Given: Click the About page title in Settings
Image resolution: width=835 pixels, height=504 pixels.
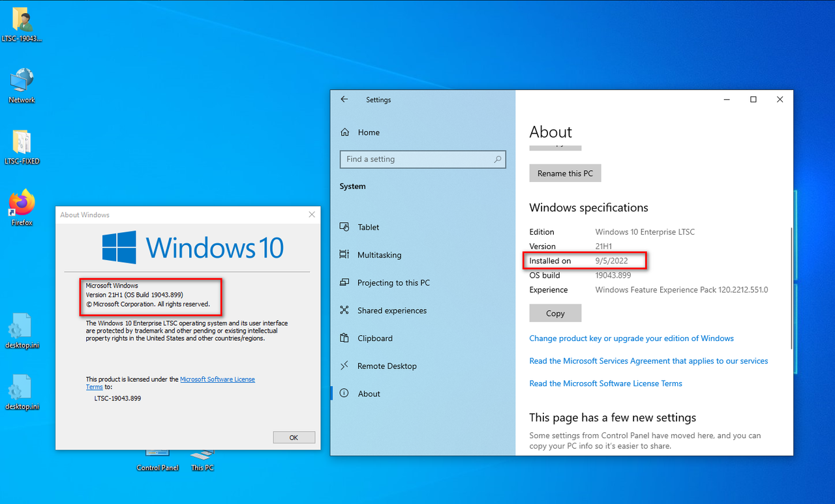Looking at the screenshot, I should tap(551, 132).
